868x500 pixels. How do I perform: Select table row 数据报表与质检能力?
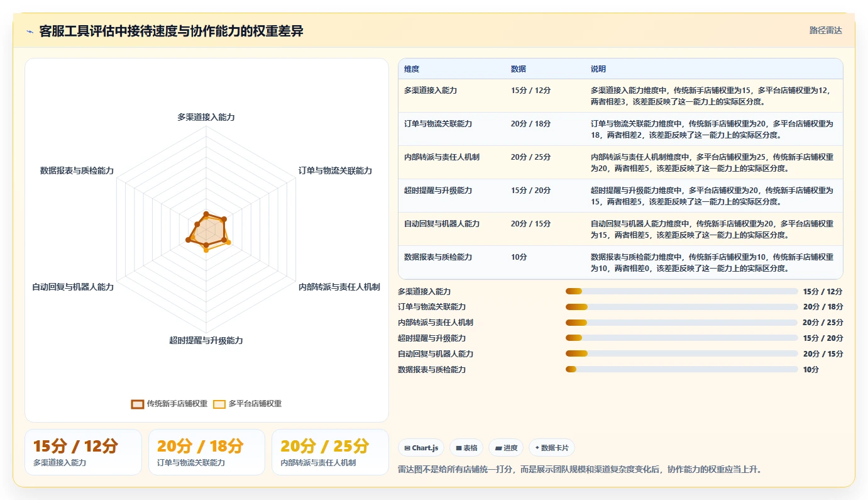point(620,262)
